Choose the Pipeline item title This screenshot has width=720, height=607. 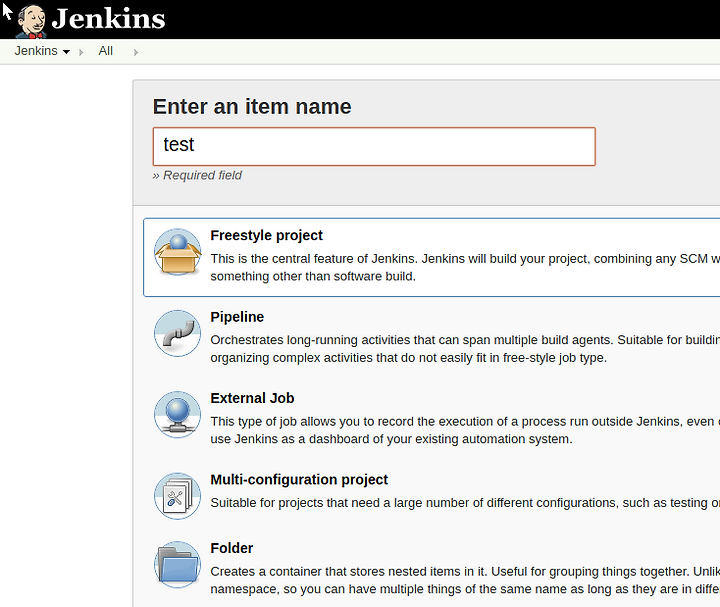click(x=237, y=317)
